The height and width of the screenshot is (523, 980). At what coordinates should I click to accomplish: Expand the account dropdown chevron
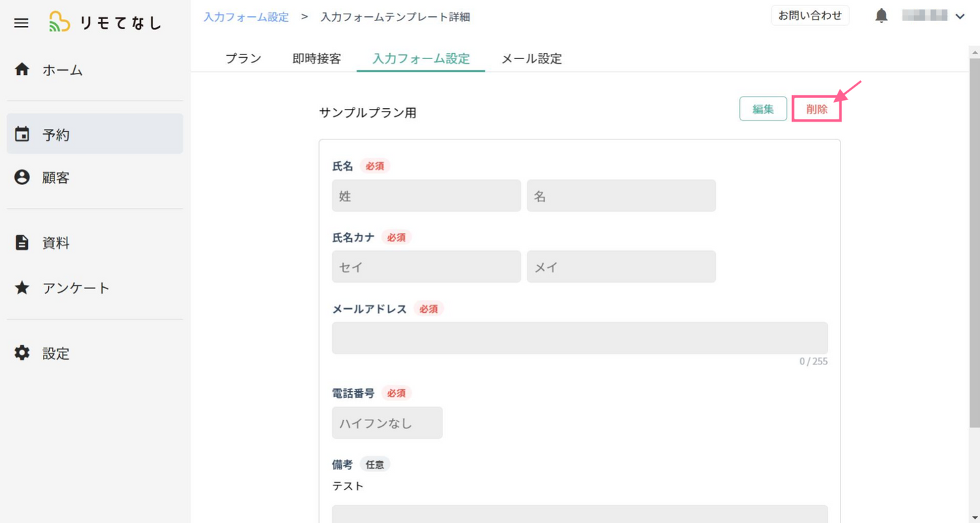tap(960, 16)
